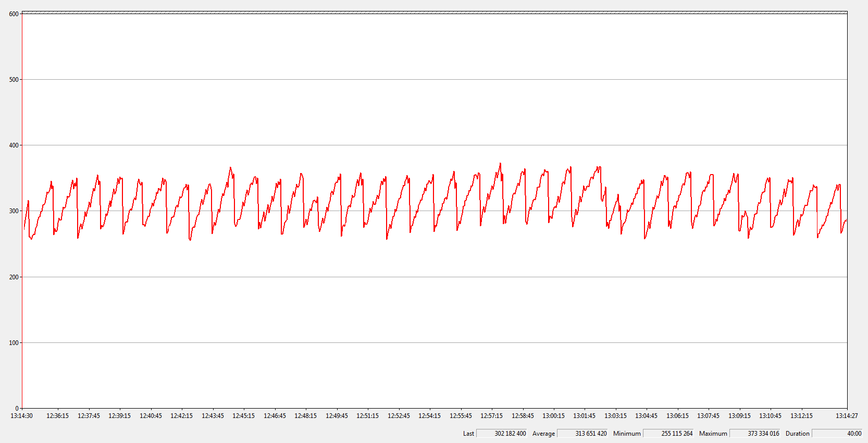The image size is (868, 443).
Task: Click the 12:54:15 time axis label
Action: coord(430,416)
